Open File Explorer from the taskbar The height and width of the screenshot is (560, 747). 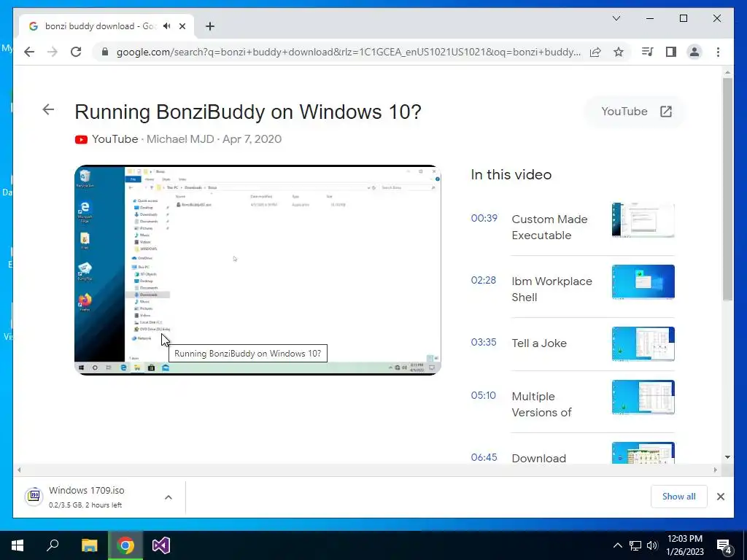tap(89, 545)
